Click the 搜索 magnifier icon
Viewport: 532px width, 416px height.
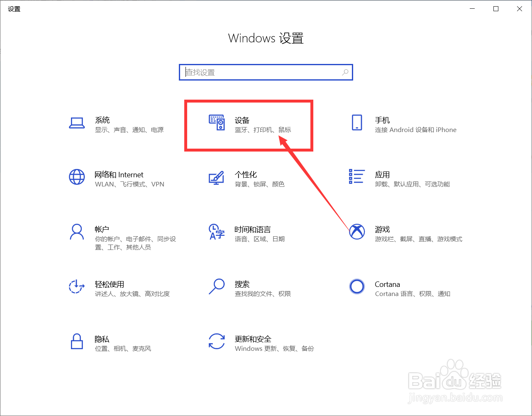click(x=216, y=287)
